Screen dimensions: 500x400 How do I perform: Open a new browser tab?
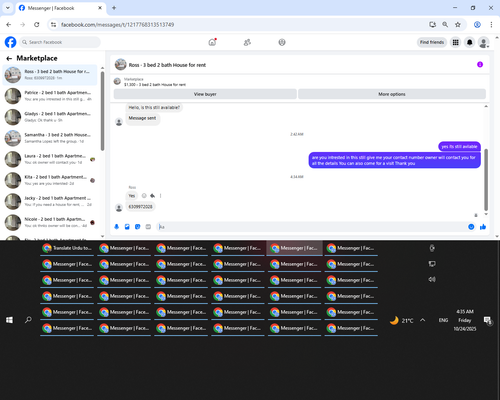click(x=114, y=8)
